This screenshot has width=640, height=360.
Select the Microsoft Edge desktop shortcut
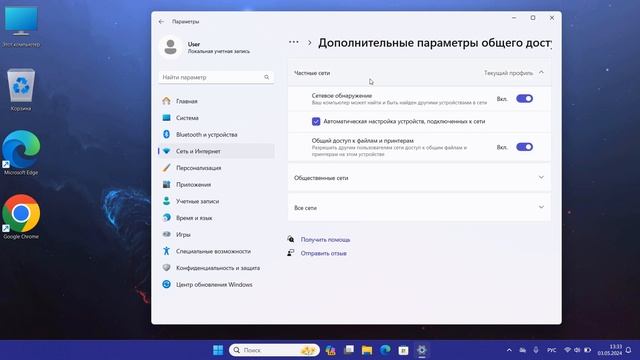(21, 153)
